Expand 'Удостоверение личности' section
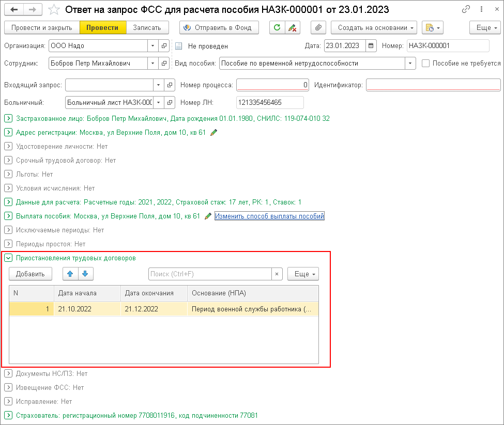This screenshot has width=504, height=425. click(x=8, y=146)
